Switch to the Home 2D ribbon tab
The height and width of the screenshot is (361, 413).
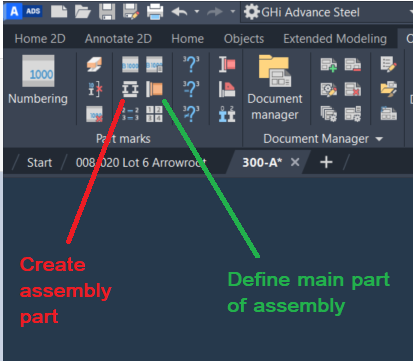pyautogui.click(x=40, y=39)
